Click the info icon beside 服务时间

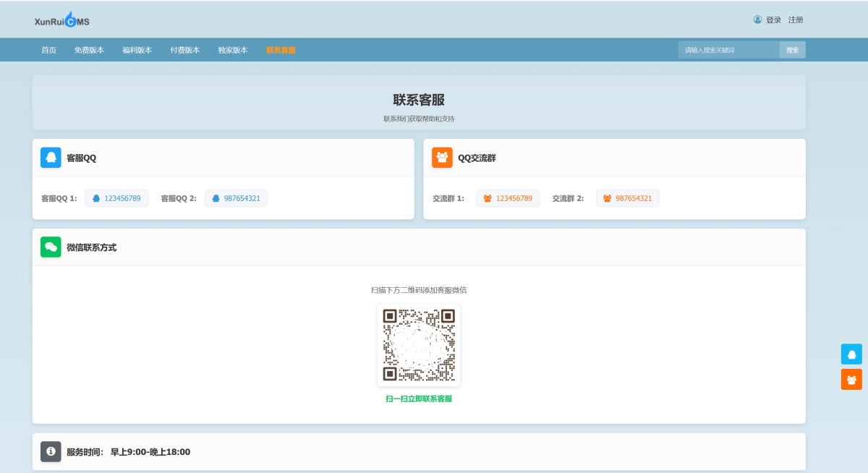click(x=51, y=451)
